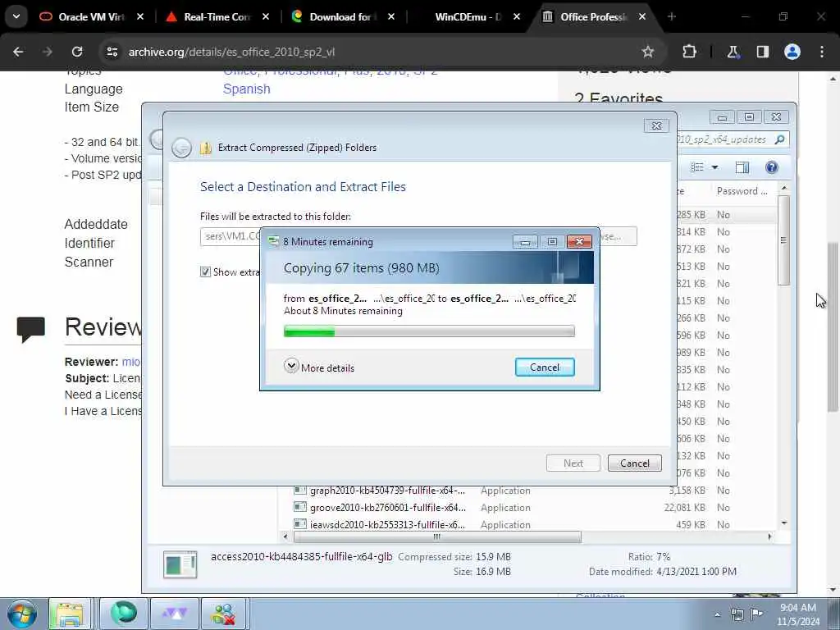Toggle the browser side panel

pyautogui.click(x=763, y=52)
